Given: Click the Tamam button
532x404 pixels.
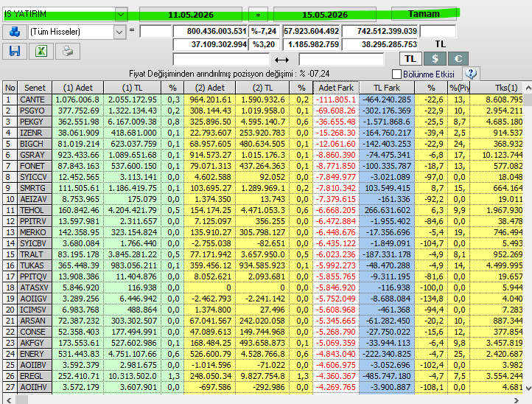Looking at the screenshot, I should point(424,14).
